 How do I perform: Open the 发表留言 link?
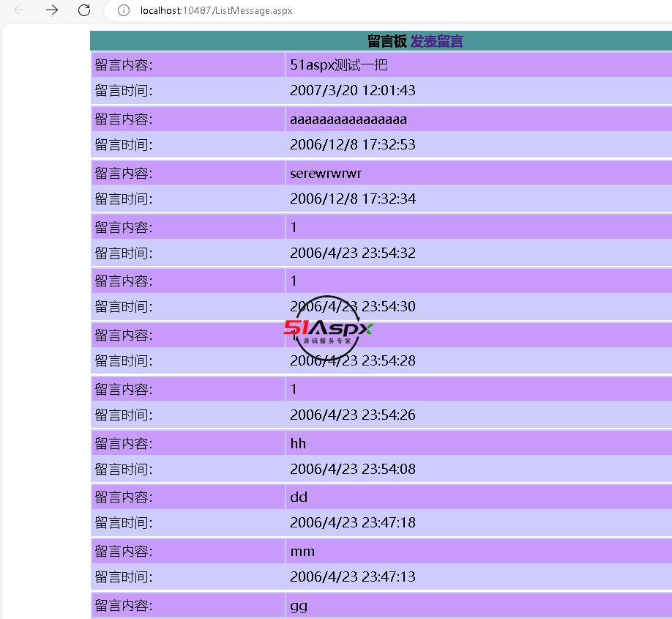437,41
